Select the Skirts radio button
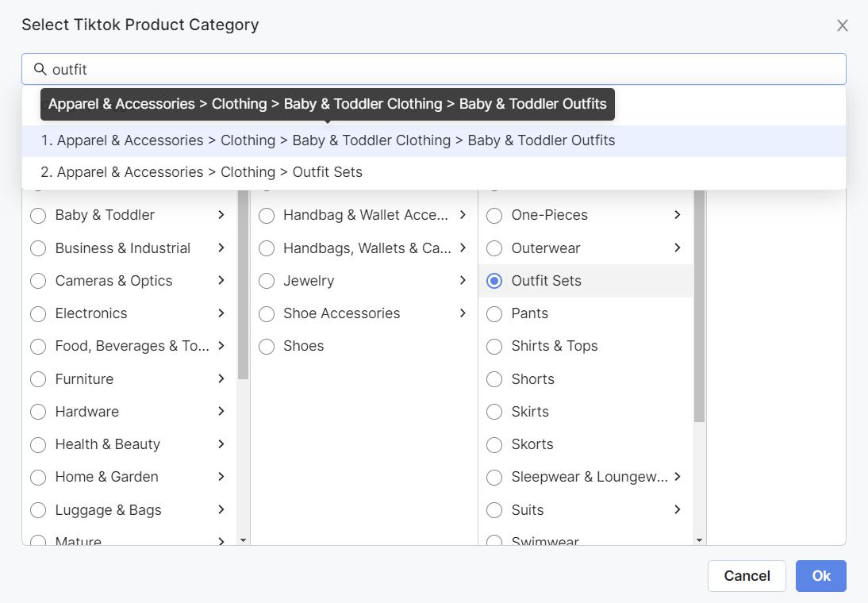Screen dimensions: 868x603 coord(494,412)
